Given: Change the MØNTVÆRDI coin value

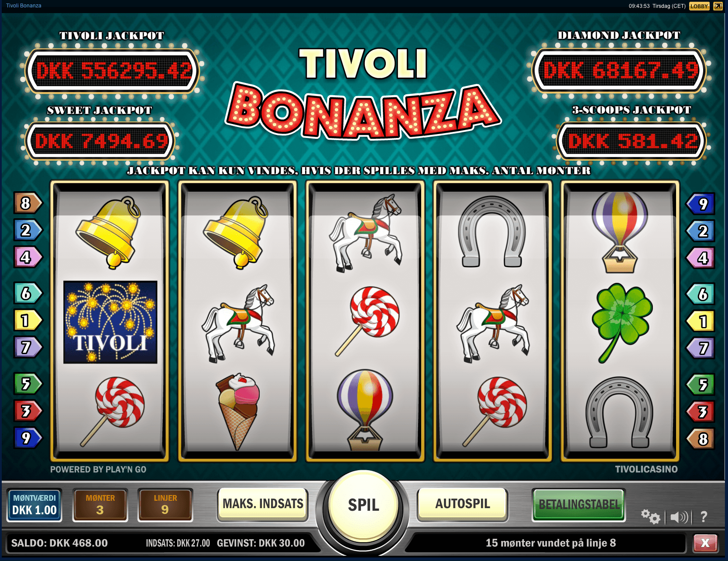Looking at the screenshot, I should (x=34, y=505).
